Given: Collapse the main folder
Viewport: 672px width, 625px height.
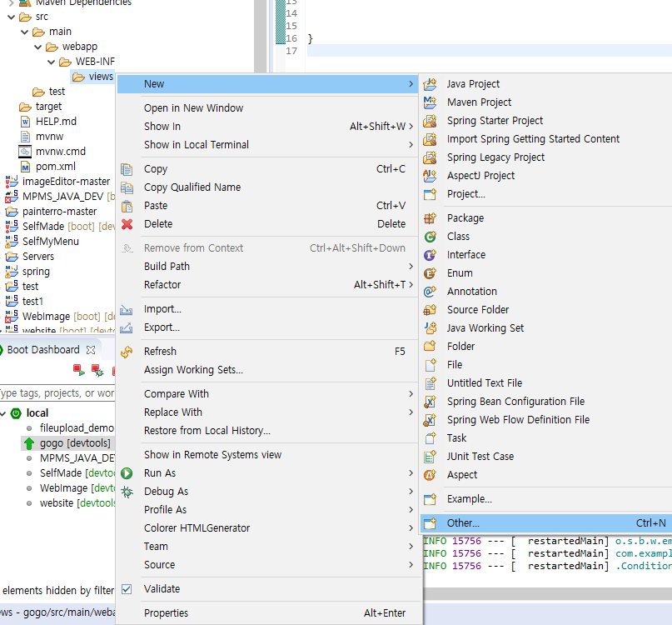Looking at the screenshot, I should 25,32.
